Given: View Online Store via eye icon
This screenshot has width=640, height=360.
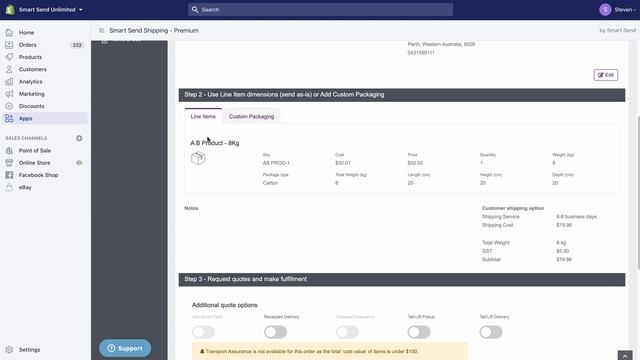Looking at the screenshot, I should pos(79,163).
